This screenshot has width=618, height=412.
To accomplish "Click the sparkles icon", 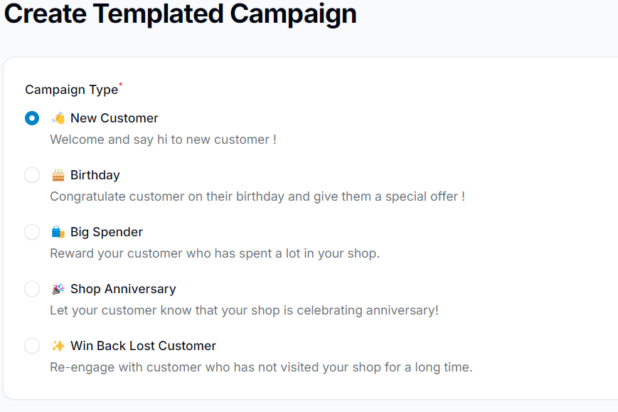I will pyautogui.click(x=58, y=346).
